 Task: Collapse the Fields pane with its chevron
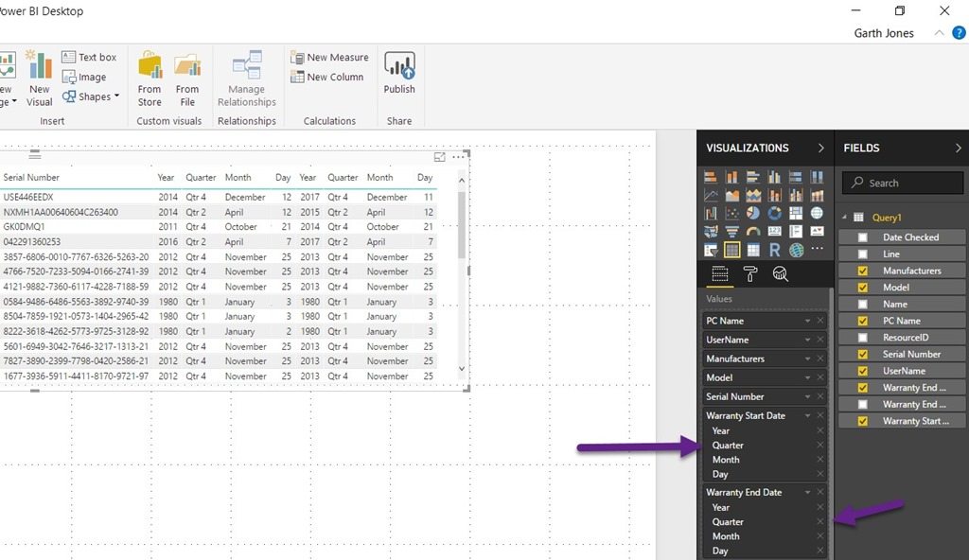958,148
